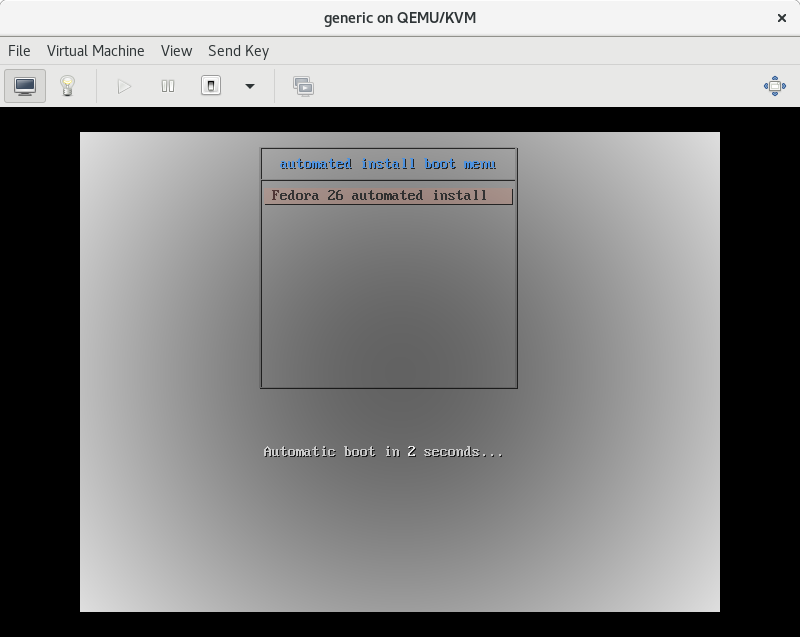800x637 pixels.
Task: Close the QEMU/KVM viewer window
Action: click(x=781, y=18)
